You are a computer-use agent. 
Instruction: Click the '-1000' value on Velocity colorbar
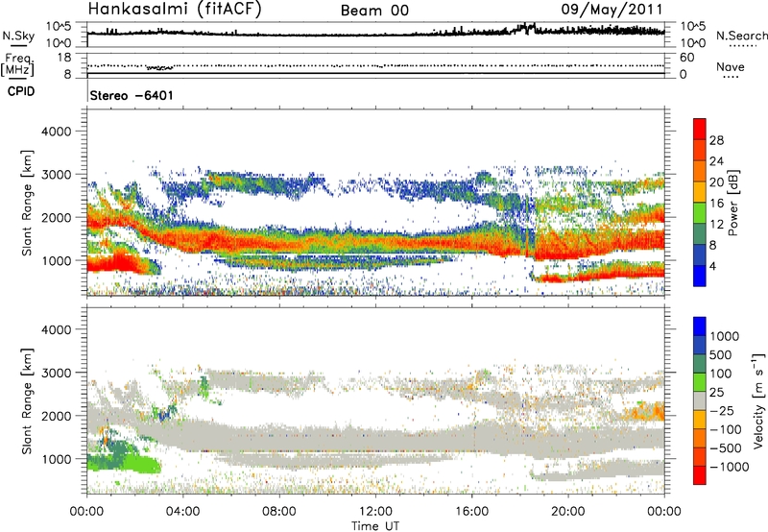(730, 467)
